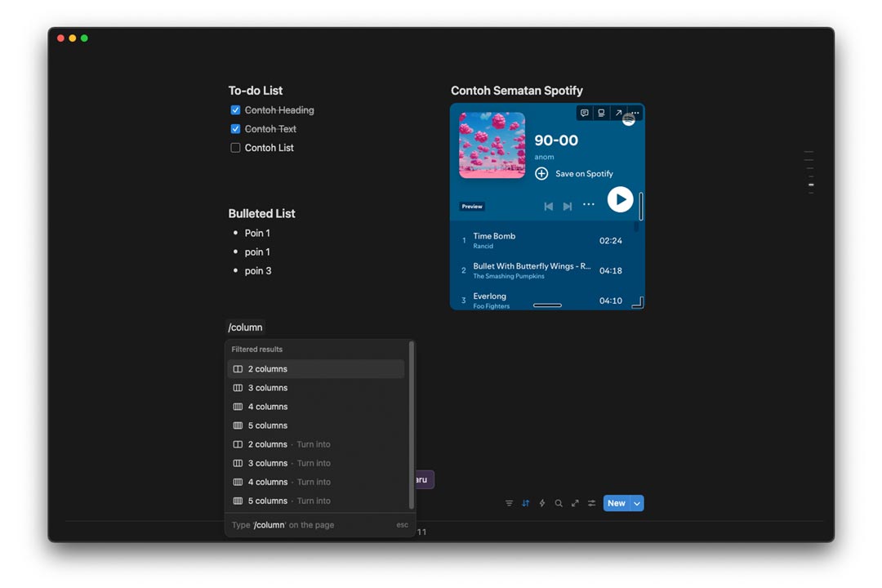Click the poin 3 bullet text
The image size is (882, 588).
coord(257,270)
